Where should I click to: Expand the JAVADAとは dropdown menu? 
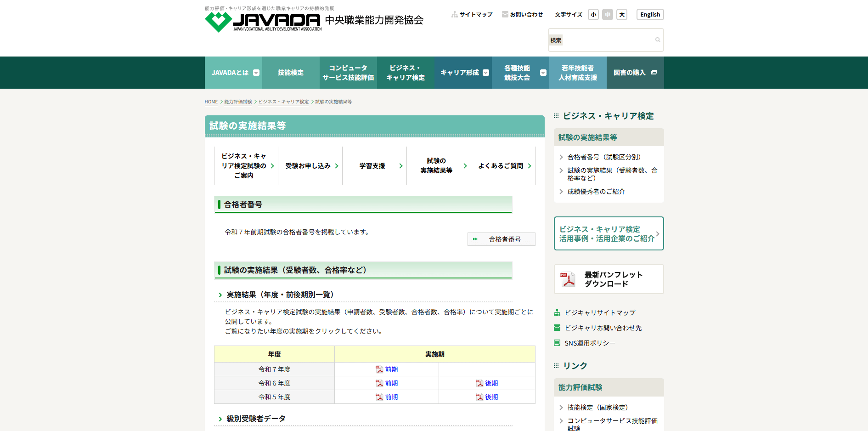256,73
